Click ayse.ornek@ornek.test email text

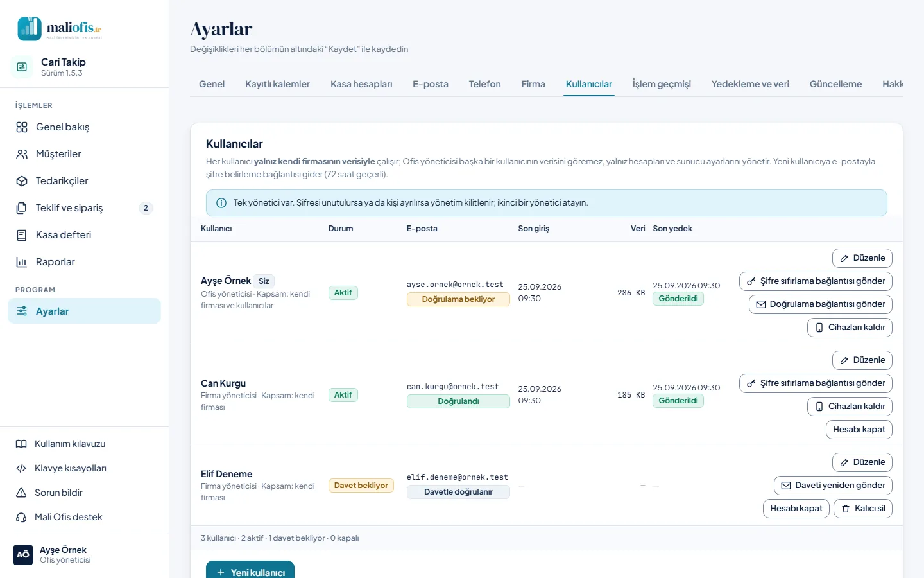click(x=455, y=285)
